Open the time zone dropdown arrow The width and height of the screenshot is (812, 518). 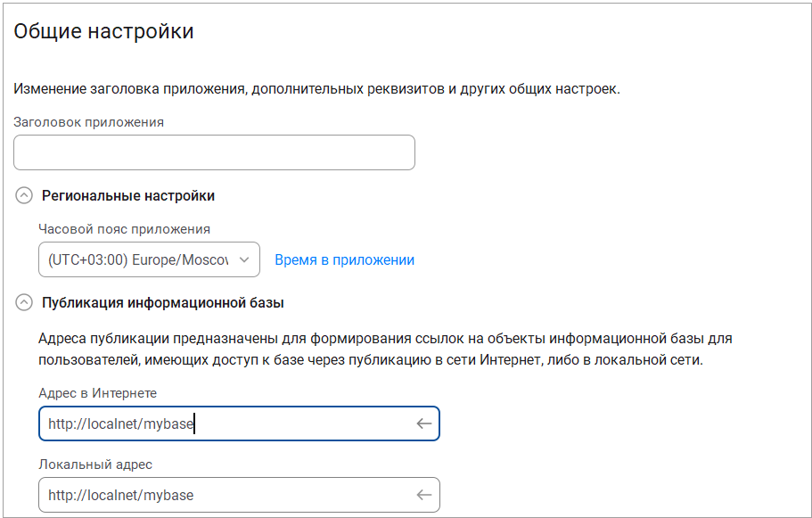tap(244, 259)
